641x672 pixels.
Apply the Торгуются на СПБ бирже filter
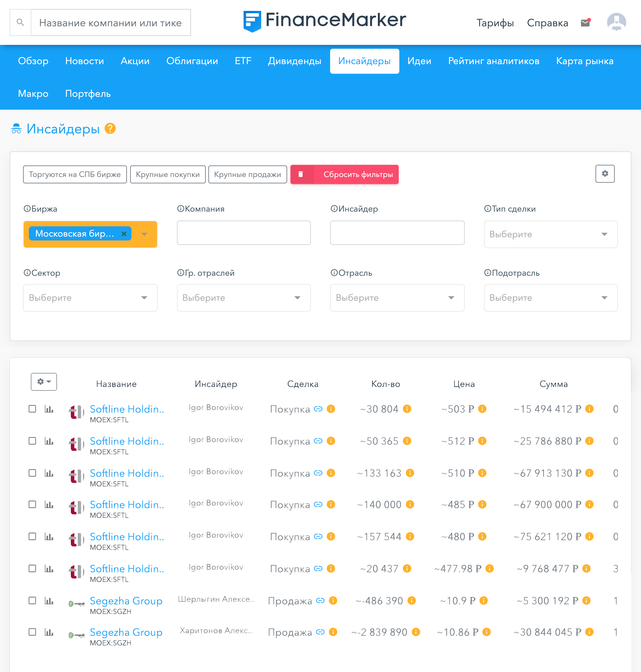[75, 174]
